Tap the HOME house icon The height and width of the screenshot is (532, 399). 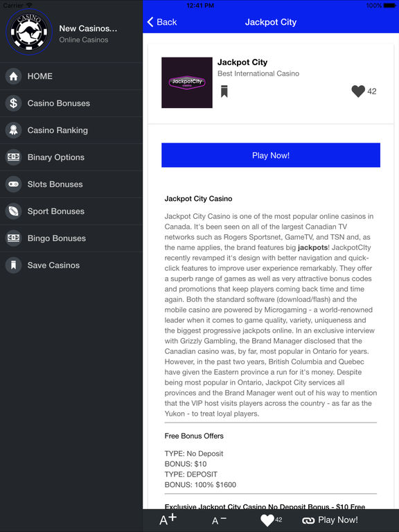(x=14, y=76)
